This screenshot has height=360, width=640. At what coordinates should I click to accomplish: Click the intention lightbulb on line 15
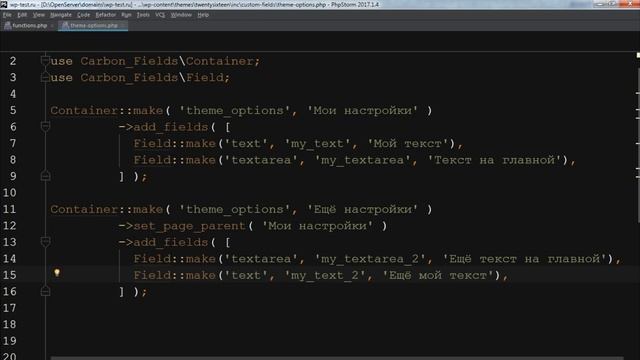[x=57, y=273]
